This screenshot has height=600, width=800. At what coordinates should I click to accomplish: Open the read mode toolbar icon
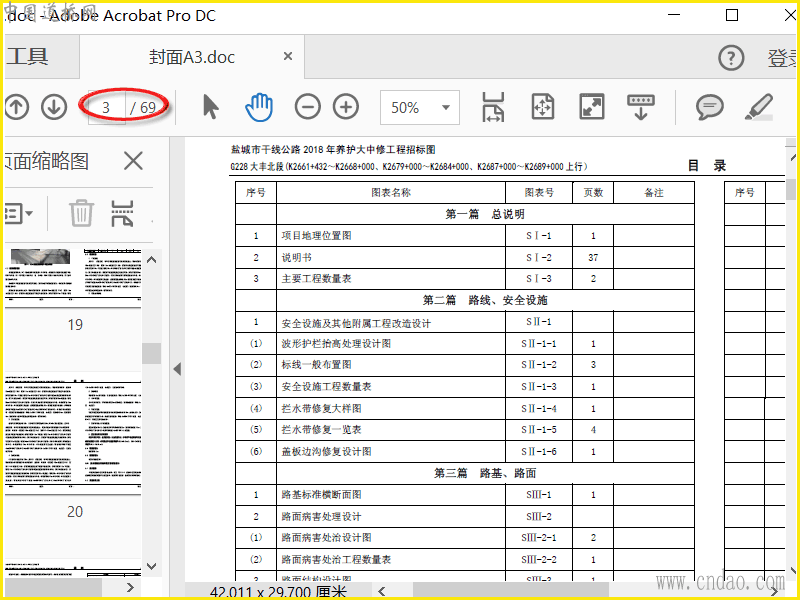641,107
